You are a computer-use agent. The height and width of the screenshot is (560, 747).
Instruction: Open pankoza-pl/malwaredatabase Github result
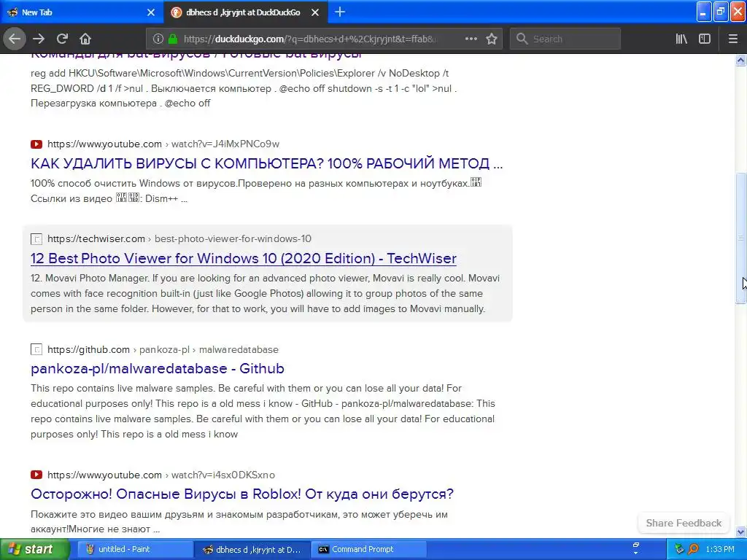[x=158, y=368]
